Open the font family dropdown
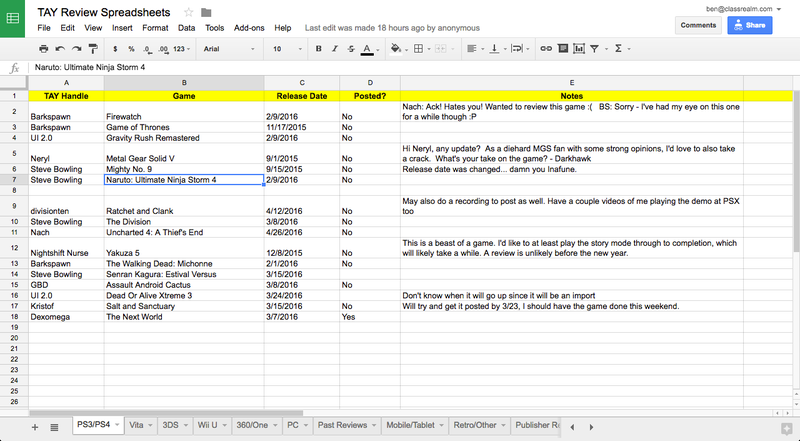Image resolution: width=800 pixels, height=441 pixels. [229, 49]
